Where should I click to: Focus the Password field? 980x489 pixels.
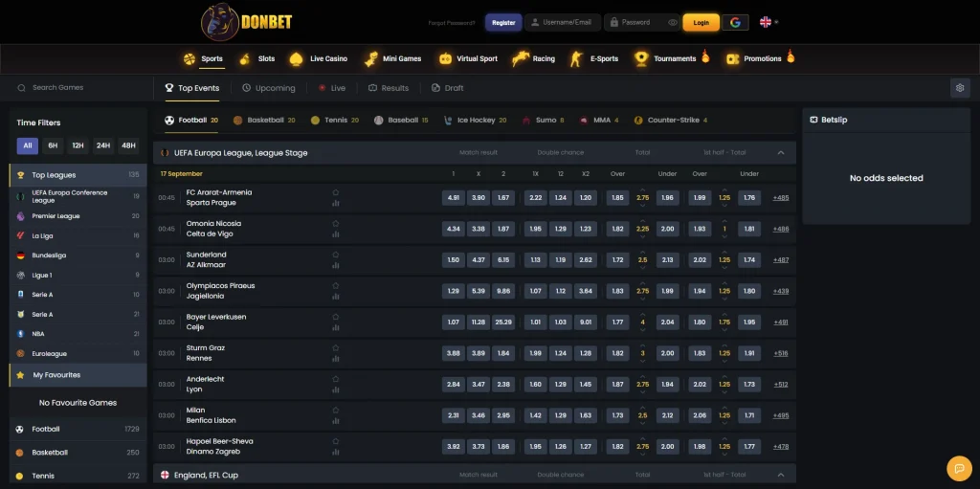coord(642,23)
